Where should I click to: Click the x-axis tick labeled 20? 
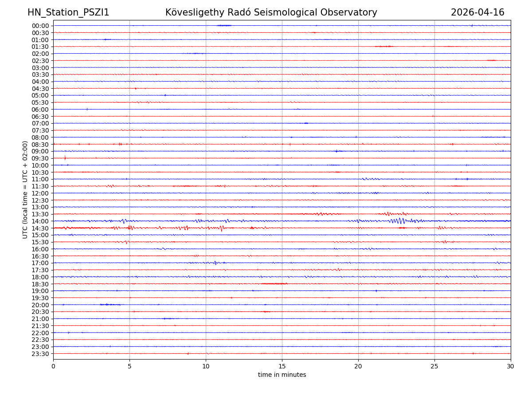point(358,367)
